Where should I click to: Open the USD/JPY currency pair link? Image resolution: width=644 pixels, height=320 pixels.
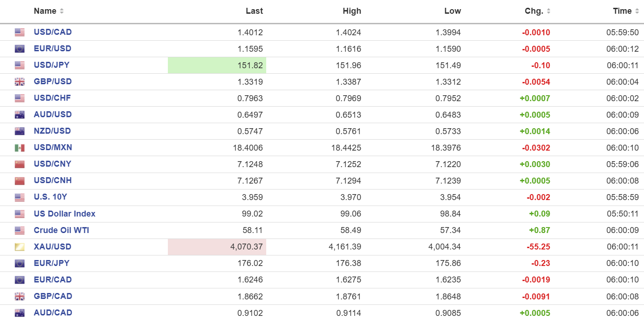pyautogui.click(x=52, y=65)
